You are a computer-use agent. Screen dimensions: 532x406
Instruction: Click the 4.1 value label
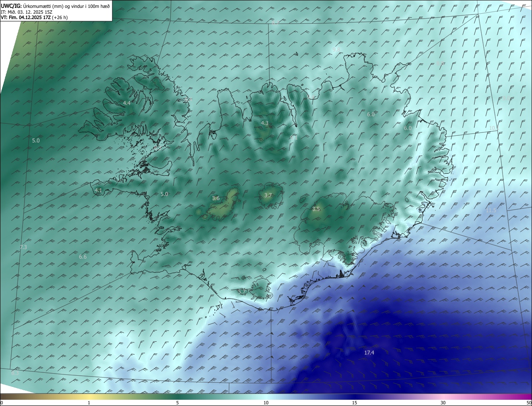[99, 190]
